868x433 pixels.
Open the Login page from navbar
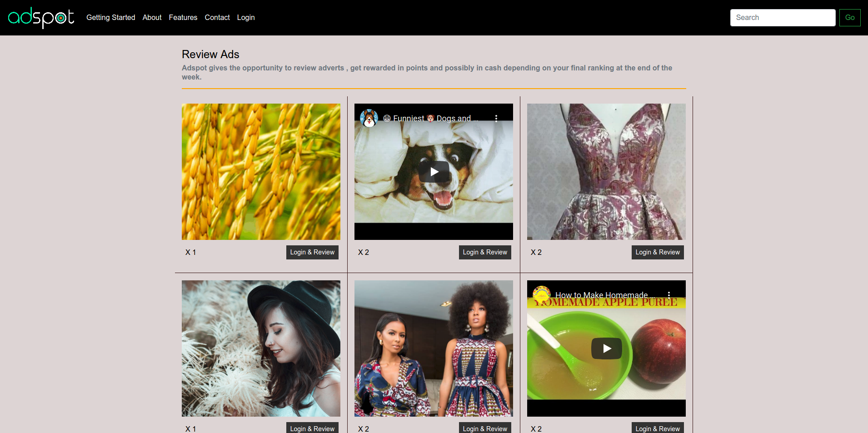[246, 18]
